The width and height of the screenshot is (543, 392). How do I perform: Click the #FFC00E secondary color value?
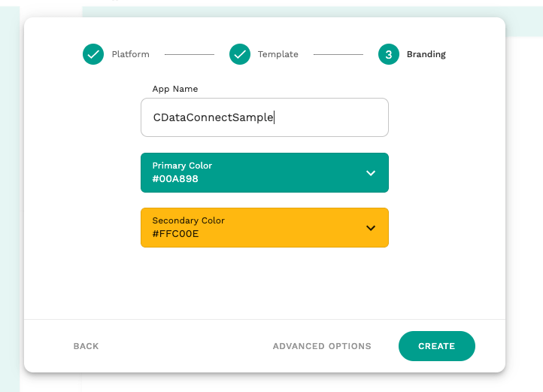click(x=175, y=234)
